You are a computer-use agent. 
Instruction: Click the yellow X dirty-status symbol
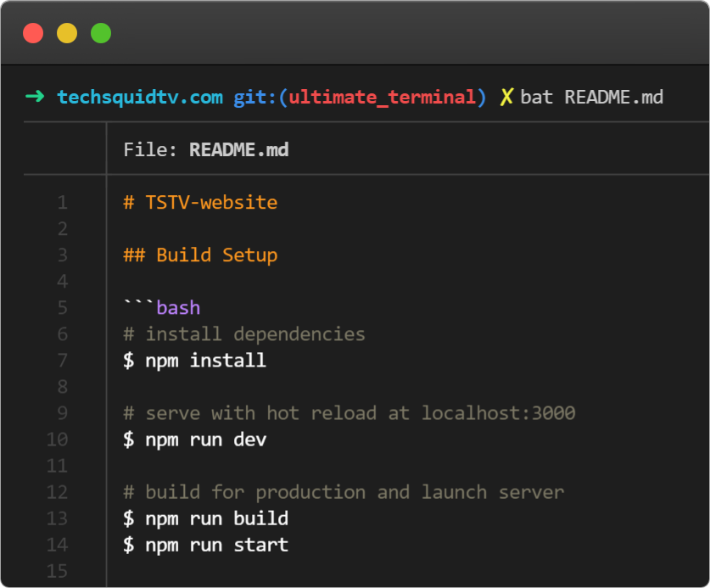coord(506,97)
